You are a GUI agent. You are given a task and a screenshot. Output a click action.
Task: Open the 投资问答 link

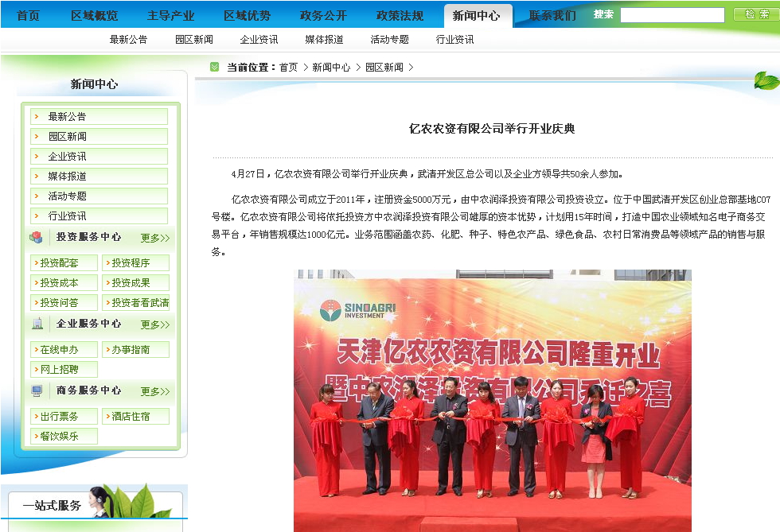(64, 303)
